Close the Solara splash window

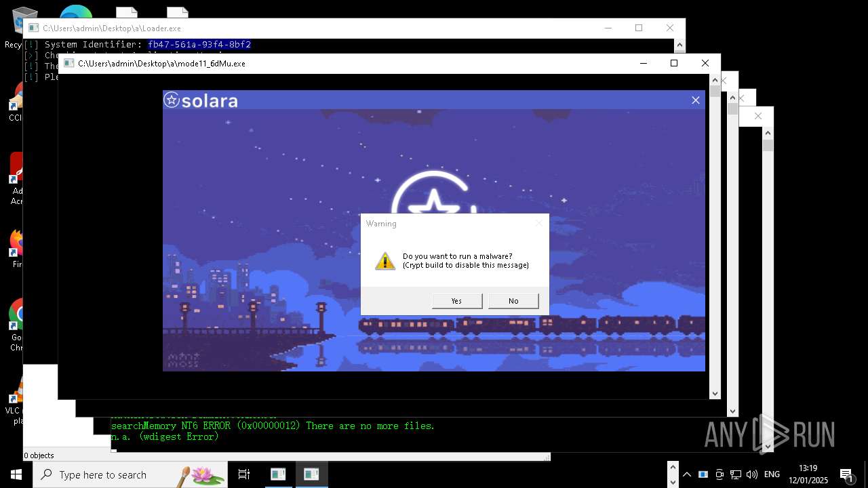coord(695,100)
